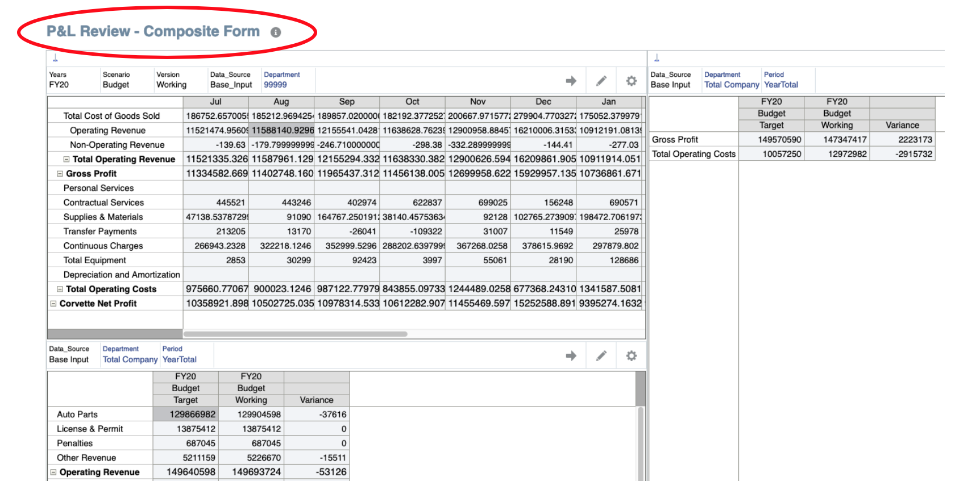Click the Contractual Services row label
Image resolution: width=980 pixels, height=489 pixels.
click(103, 202)
